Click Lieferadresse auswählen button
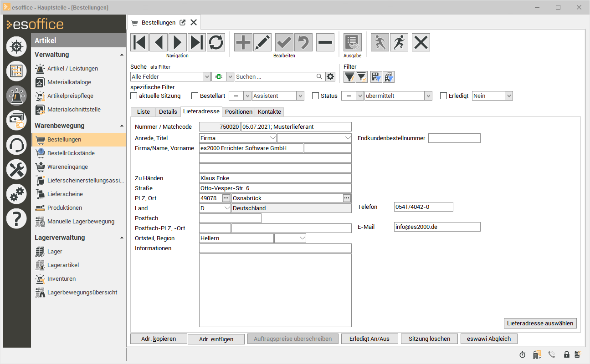590x364 pixels. pos(540,323)
